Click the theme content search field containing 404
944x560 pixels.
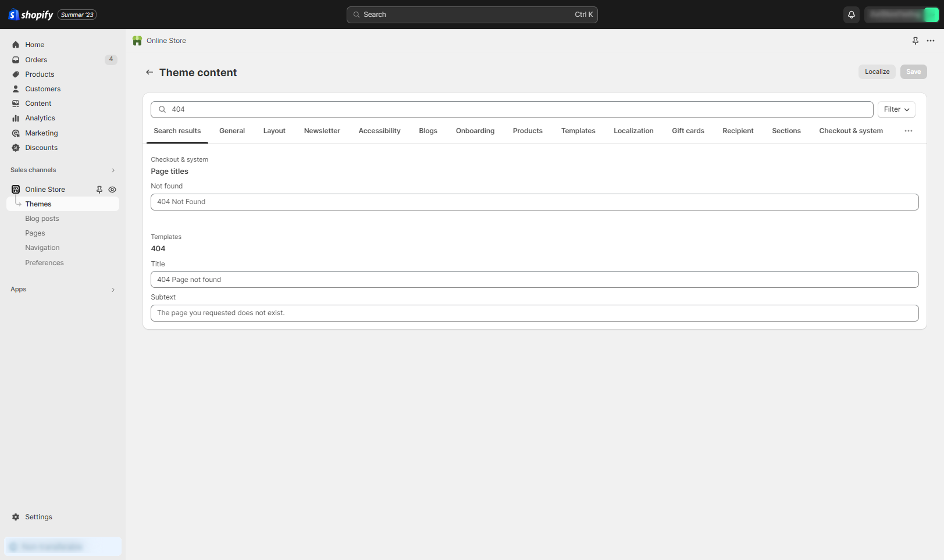[512, 109]
